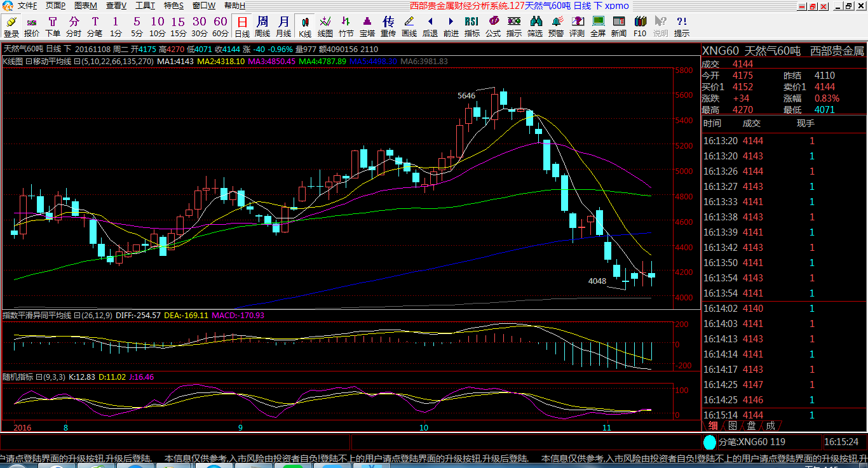
Task: Open the 预警 alert bell icon
Action: pyautogui.click(x=556, y=27)
